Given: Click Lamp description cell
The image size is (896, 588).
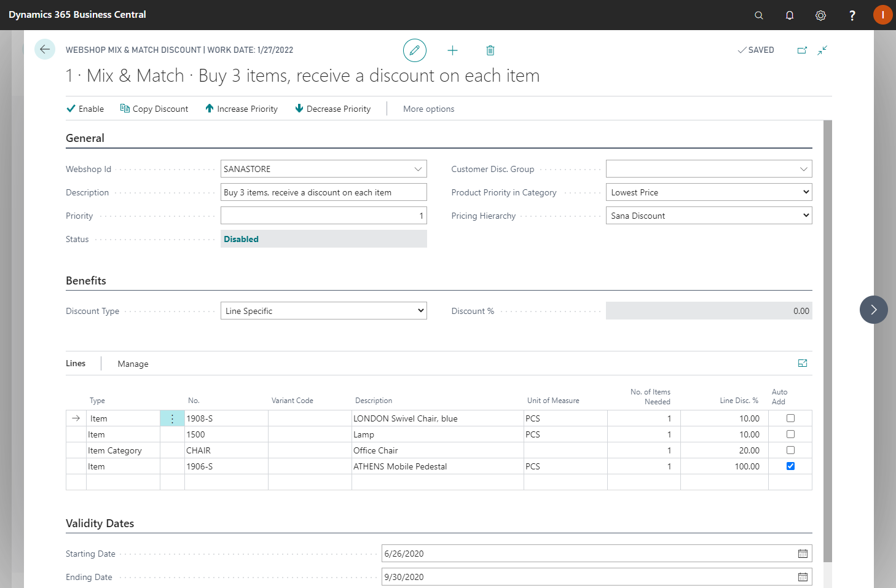Looking at the screenshot, I should coord(438,434).
